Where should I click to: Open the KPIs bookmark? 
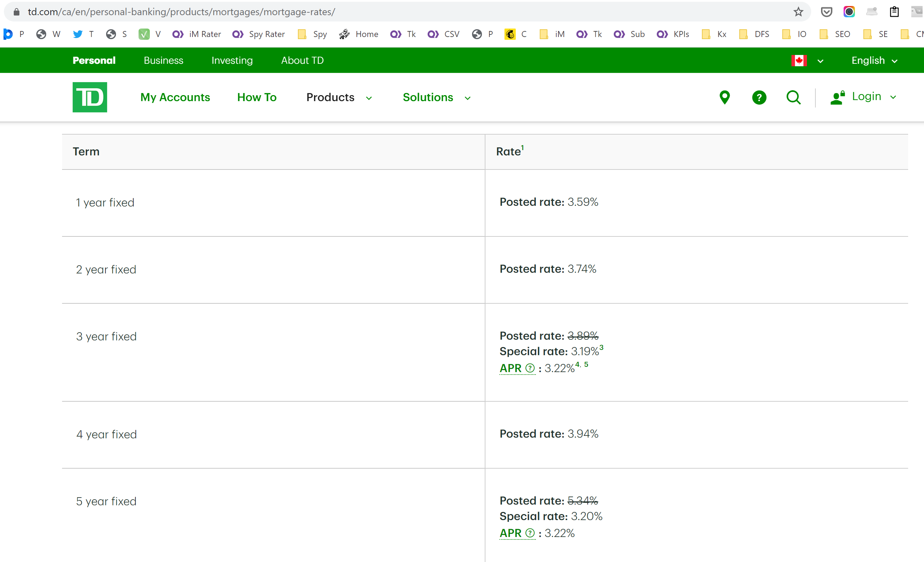(x=673, y=34)
